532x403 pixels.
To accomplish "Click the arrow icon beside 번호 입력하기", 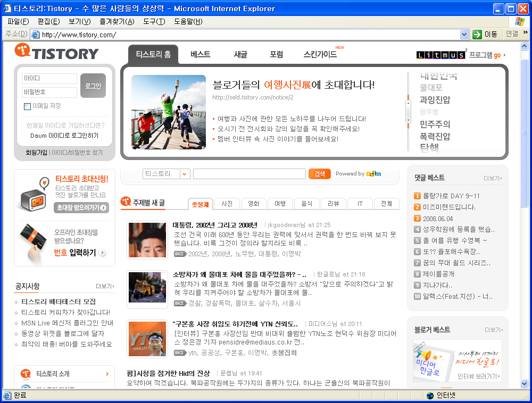I will 103,253.
